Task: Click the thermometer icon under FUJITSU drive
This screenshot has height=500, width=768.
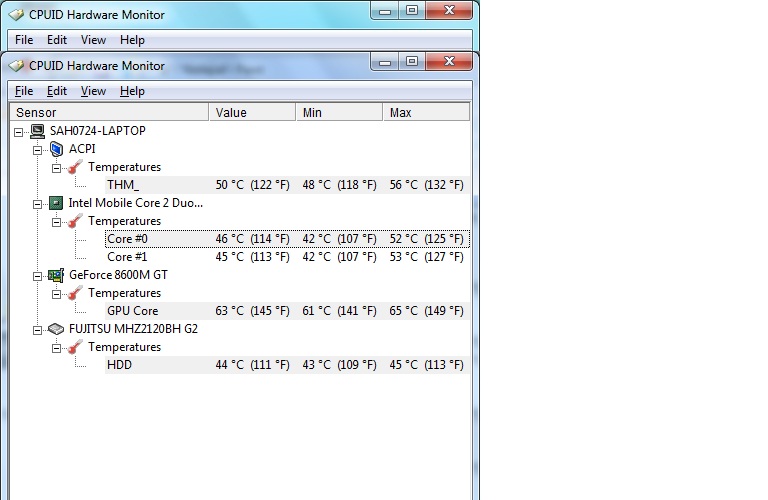Action: pyautogui.click(x=75, y=347)
